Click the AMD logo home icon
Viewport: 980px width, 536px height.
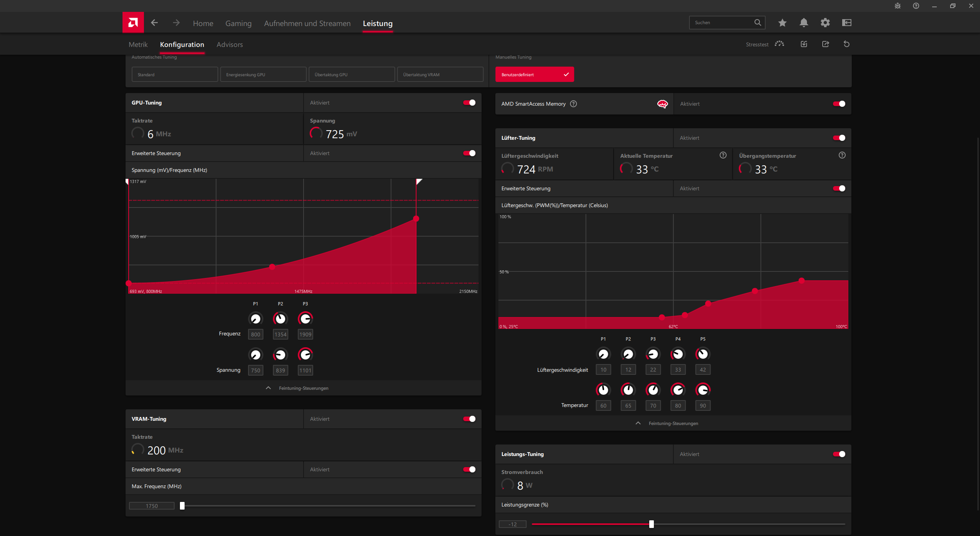pos(133,23)
